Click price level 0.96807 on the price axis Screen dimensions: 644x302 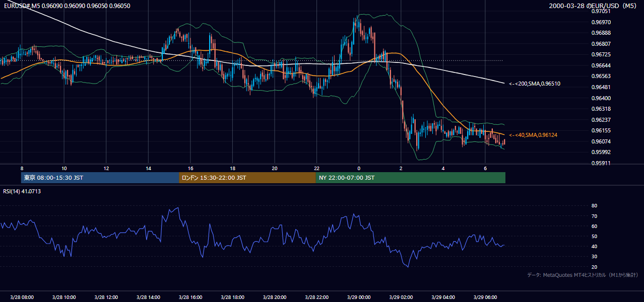tap(602, 44)
